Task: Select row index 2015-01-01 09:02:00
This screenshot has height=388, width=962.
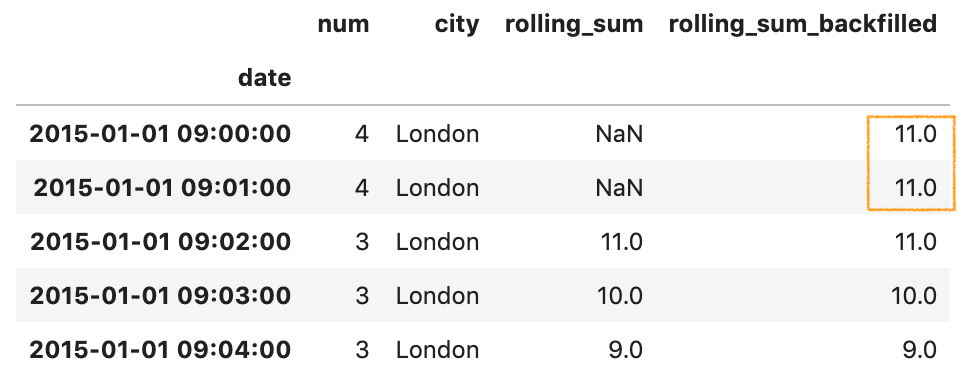Action: click(160, 242)
